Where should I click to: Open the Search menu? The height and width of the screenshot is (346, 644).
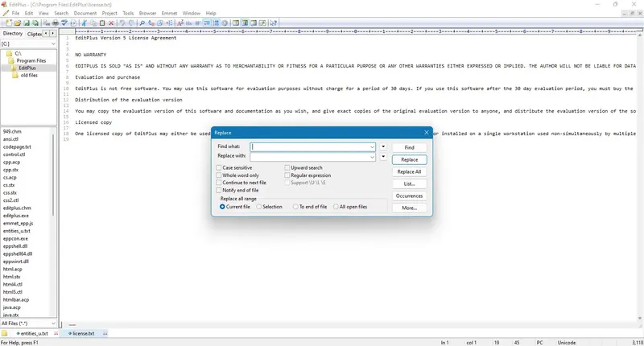point(61,13)
